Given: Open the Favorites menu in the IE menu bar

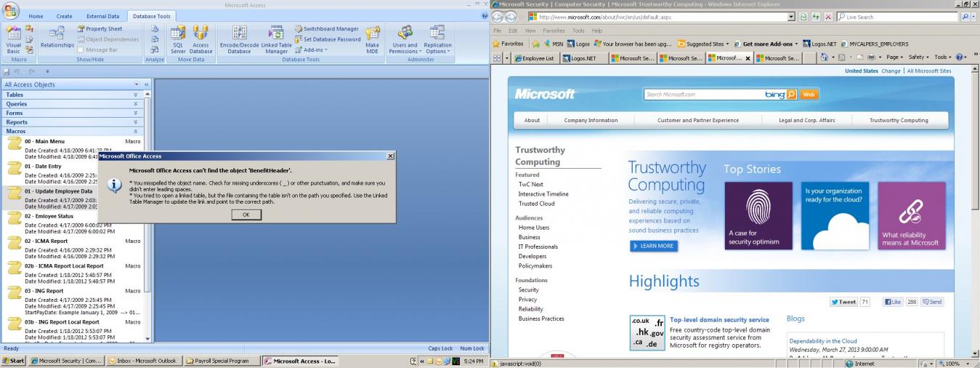Looking at the screenshot, I should [x=554, y=31].
